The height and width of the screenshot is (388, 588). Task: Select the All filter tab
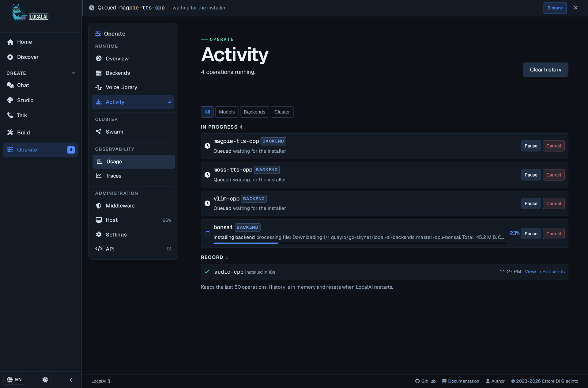pyautogui.click(x=207, y=112)
